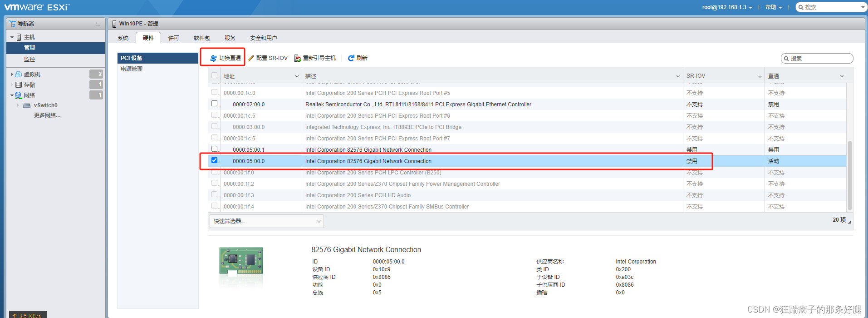This screenshot has height=318, width=868.
Task: Click the vSwitch0 icon in navigator
Action: (x=27, y=105)
